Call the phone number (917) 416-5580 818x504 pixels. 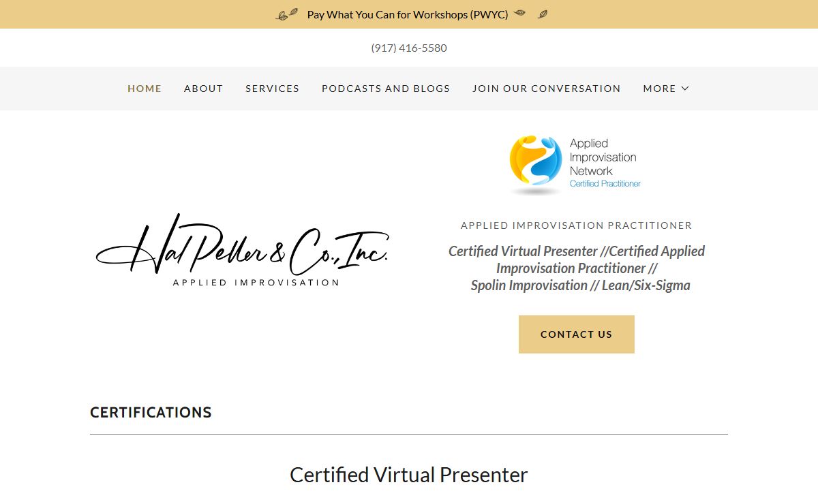point(409,48)
